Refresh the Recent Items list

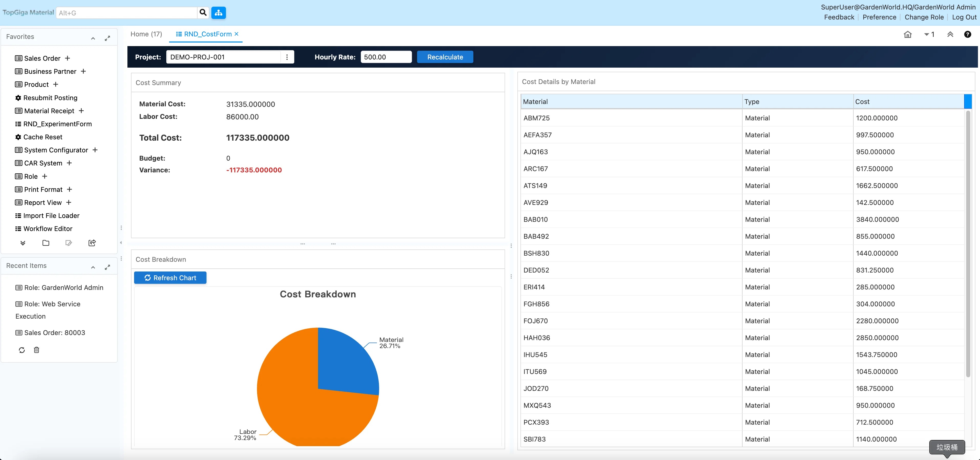click(x=22, y=350)
